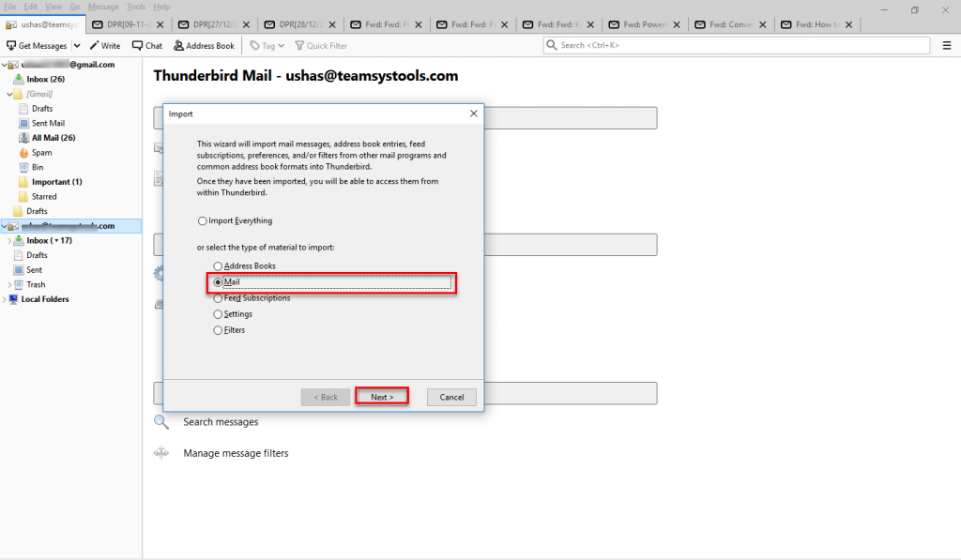
Task: Click Get Messages toolbar button
Action: [x=37, y=45]
